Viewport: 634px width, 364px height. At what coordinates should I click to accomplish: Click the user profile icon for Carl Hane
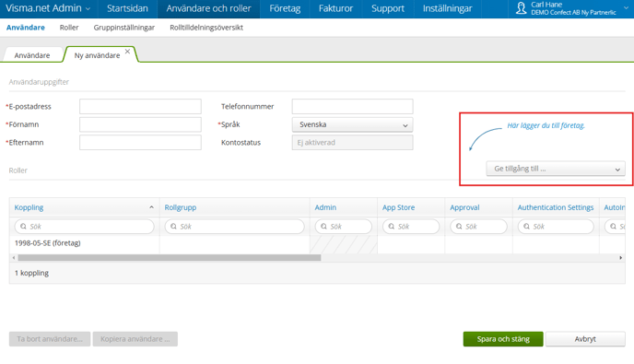(x=522, y=8)
